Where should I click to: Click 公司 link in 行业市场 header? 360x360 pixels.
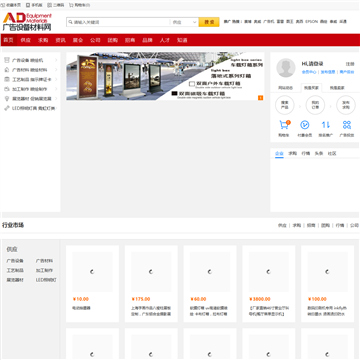click(x=354, y=225)
